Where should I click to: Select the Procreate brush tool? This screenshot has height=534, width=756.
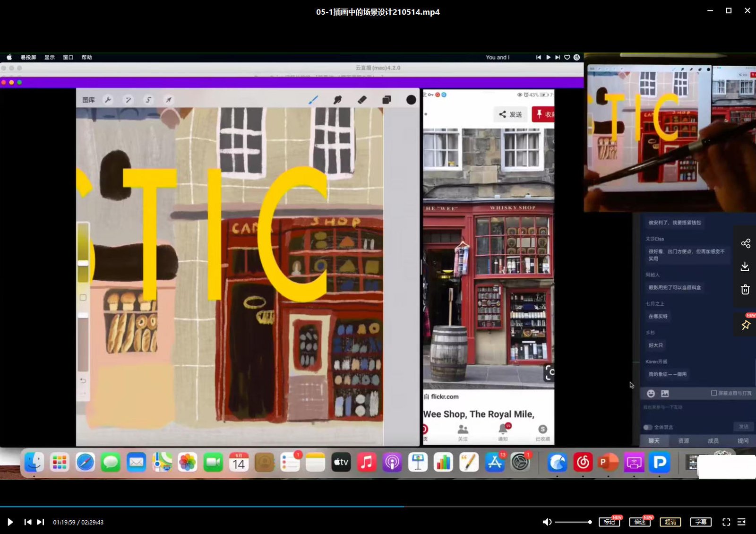click(313, 100)
